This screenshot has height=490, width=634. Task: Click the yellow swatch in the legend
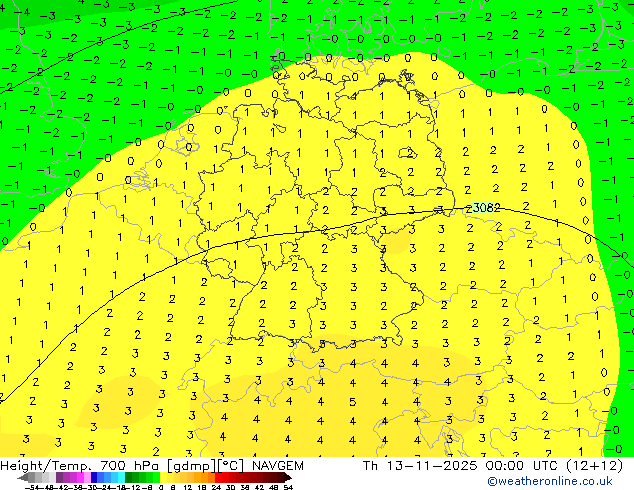point(163,477)
